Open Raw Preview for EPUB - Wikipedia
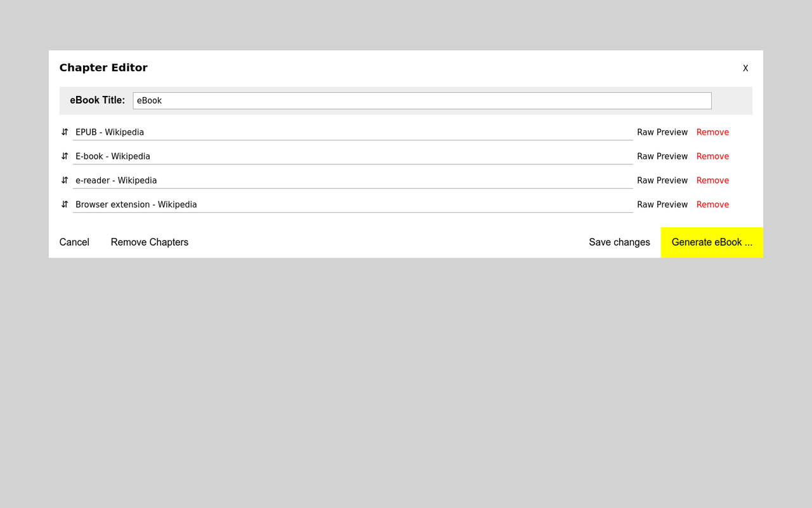Screen dimensions: 812x508 pos(662,132)
